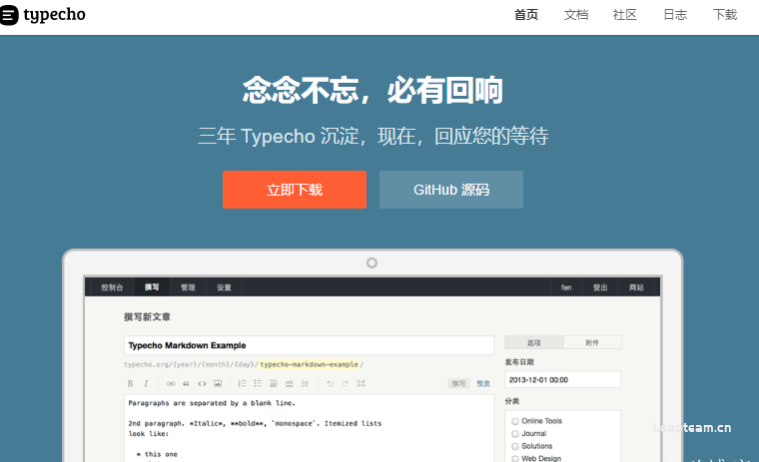Select the 附件 sidebar tab
This screenshot has height=462, width=759.
tap(592, 342)
